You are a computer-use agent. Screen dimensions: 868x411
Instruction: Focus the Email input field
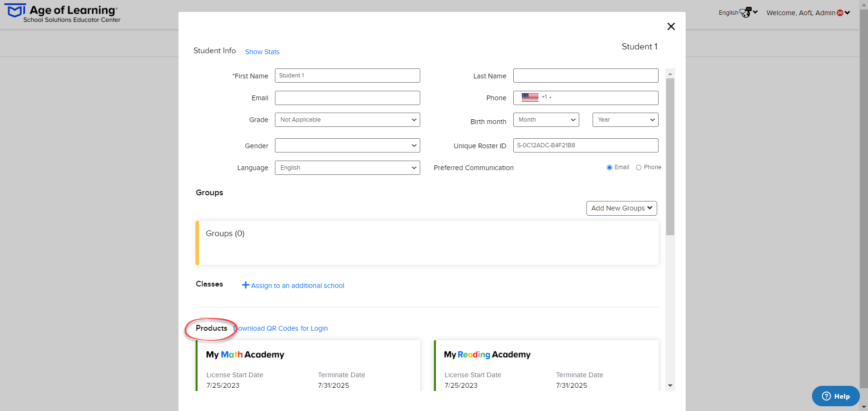click(x=348, y=98)
